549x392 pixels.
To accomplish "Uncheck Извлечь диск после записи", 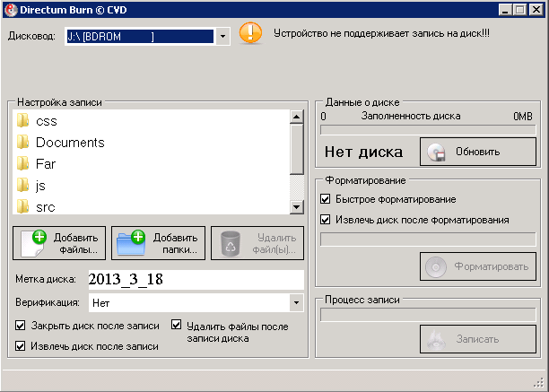I will coord(21,346).
